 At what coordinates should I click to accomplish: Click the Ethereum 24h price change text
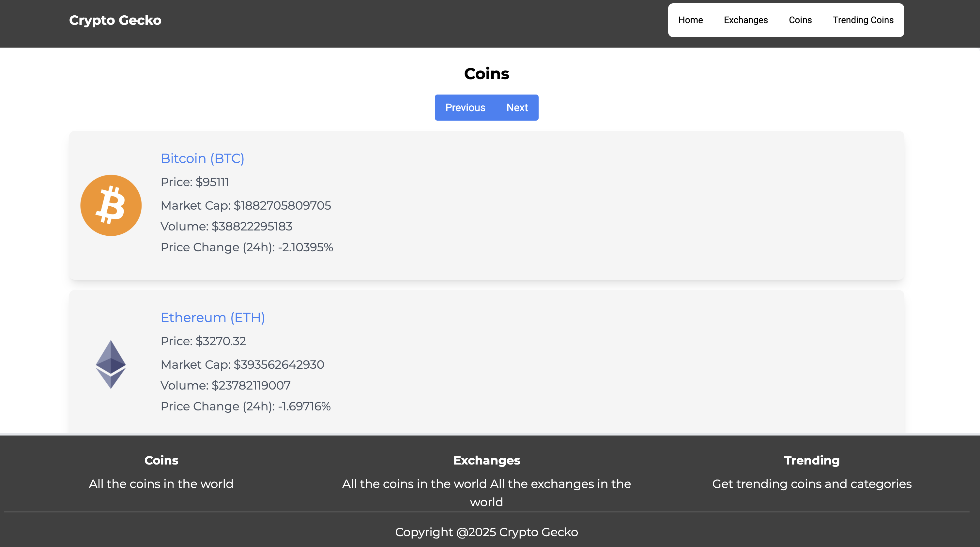click(x=246, y=407)
